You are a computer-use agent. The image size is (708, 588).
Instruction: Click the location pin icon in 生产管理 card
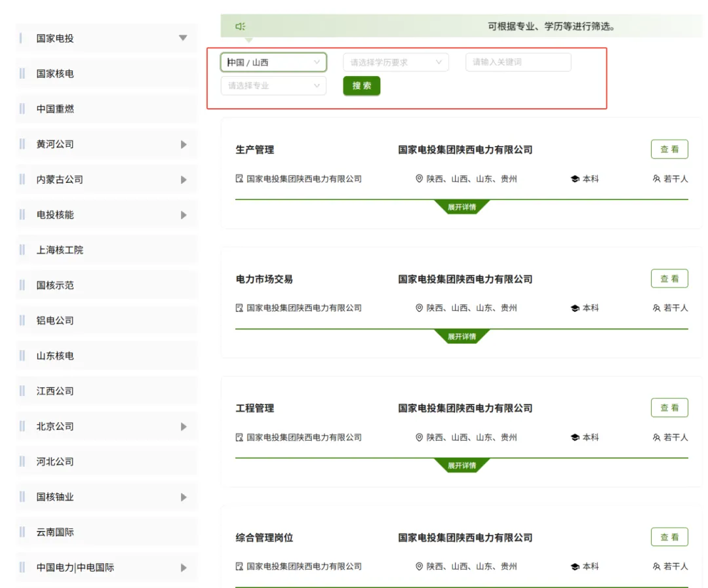click(419, 179)
